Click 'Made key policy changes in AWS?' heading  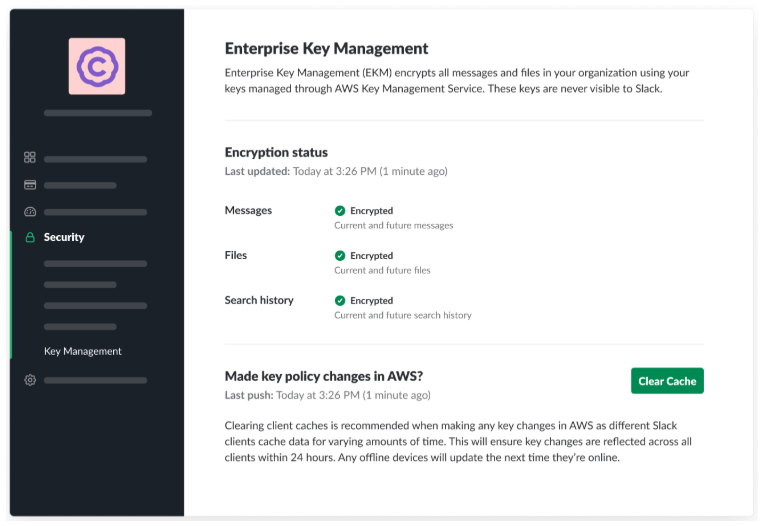(x=323, y=376)
